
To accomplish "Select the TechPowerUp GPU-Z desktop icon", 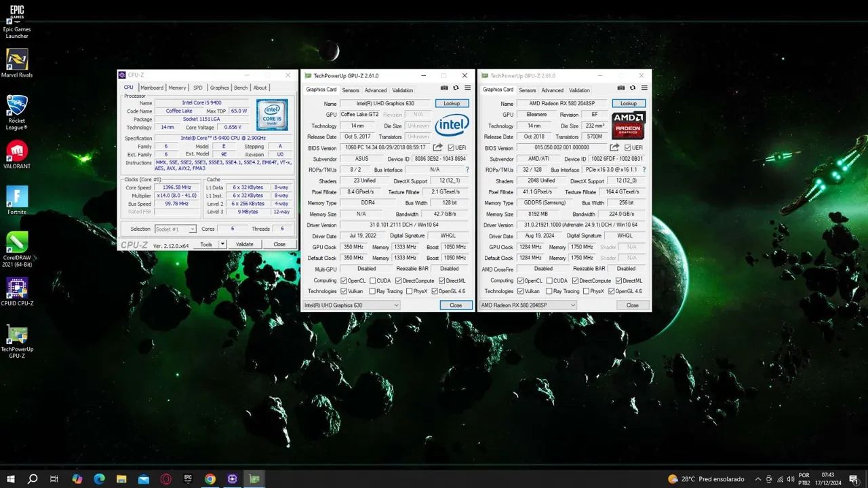I will click(17, 341).
